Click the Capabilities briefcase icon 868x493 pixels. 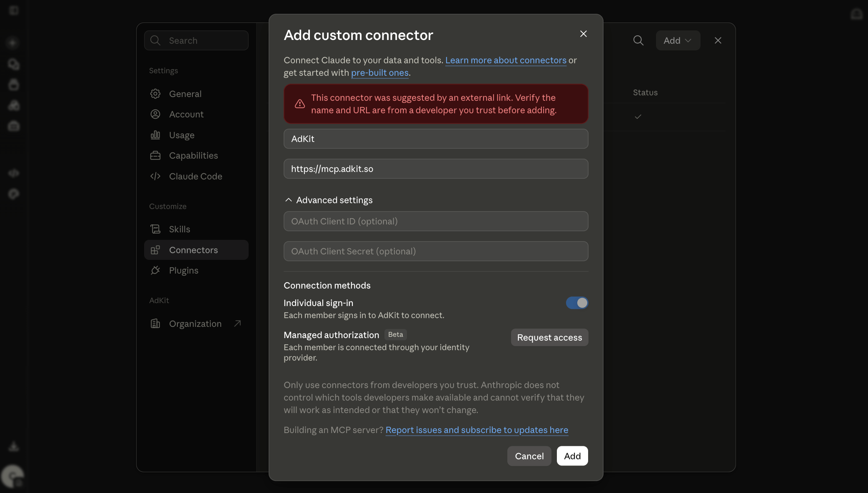(155, 155)
